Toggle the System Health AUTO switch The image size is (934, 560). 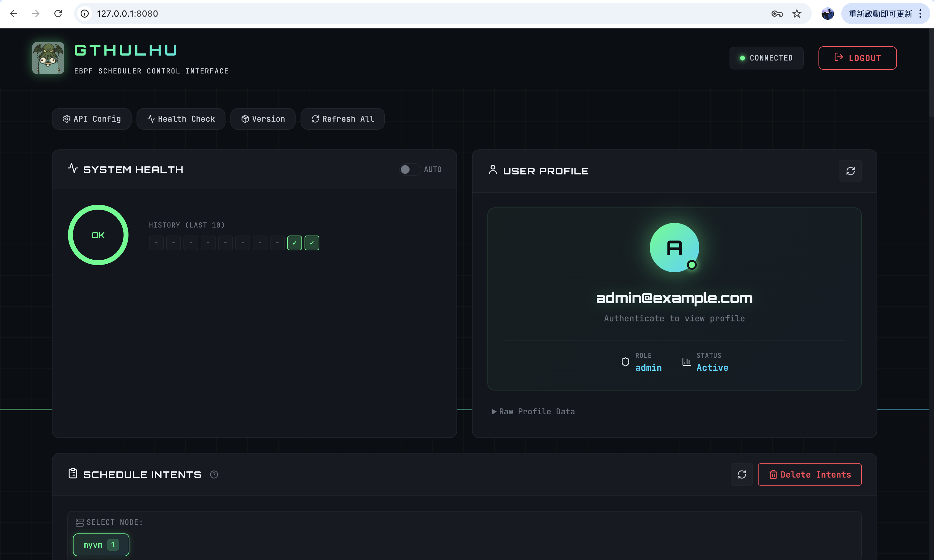(x=409, y=169)
